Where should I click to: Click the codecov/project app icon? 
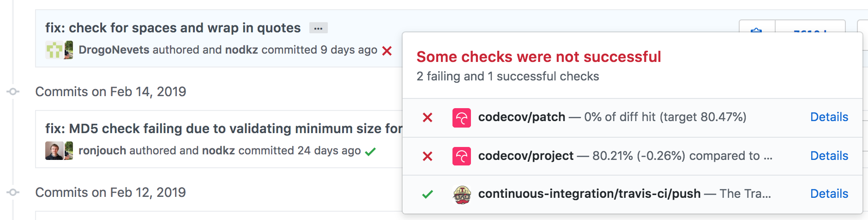click(461, 156)
